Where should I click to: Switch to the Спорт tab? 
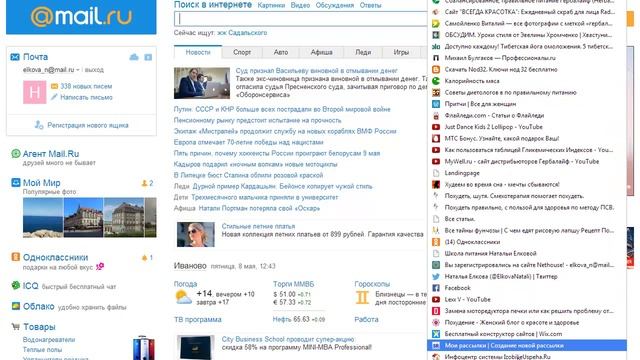pos(242,52)
